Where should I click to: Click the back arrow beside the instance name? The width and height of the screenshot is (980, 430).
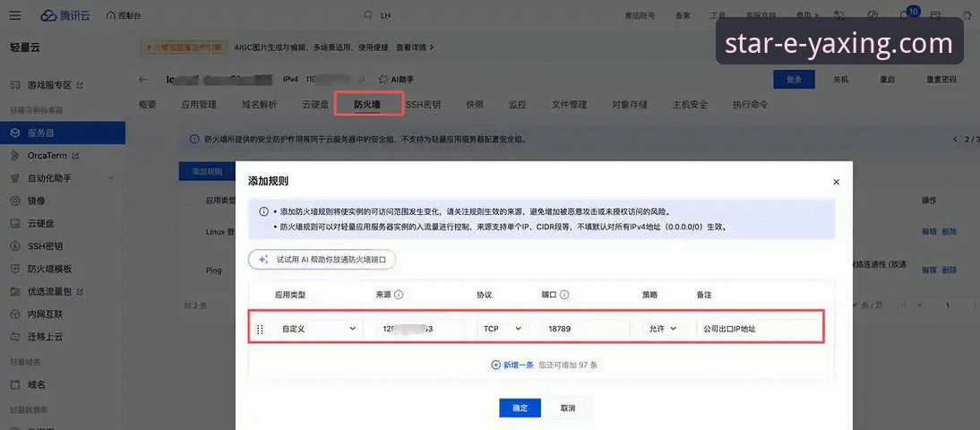pyautogui.click(x=143, y=80)
